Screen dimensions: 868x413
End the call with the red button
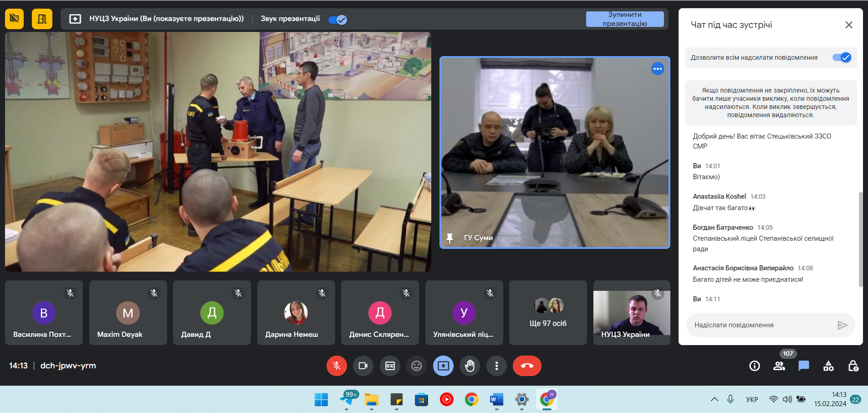pos(527,366)
